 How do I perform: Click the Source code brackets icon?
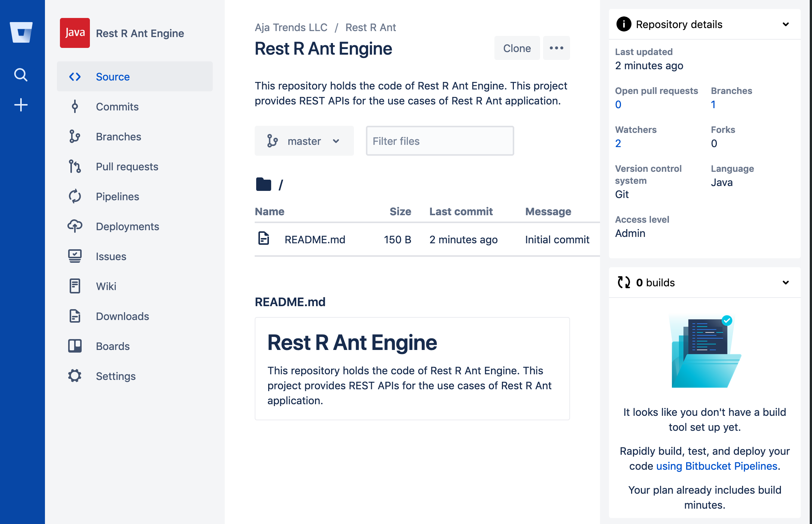[75, 77]
